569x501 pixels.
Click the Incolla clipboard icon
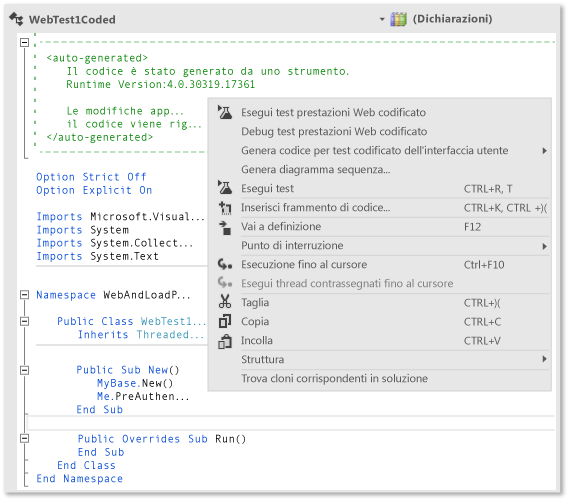click(x=225, y=341)
